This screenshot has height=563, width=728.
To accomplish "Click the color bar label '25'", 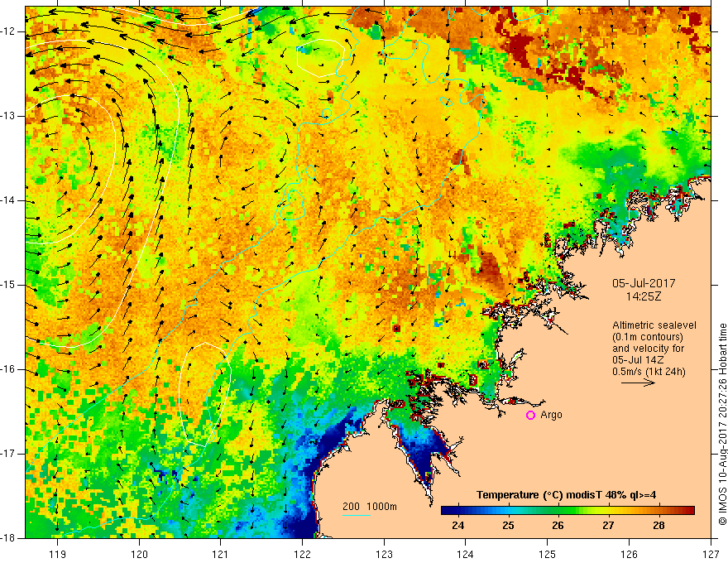I will (x=509, y=526).
